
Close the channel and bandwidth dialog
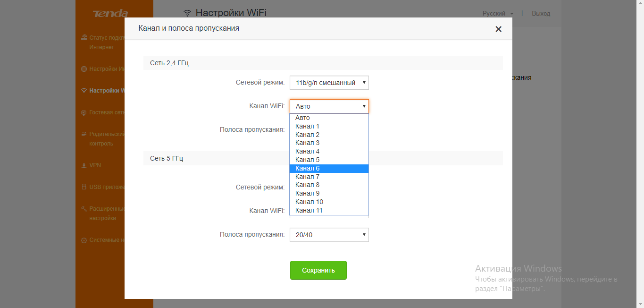(498, 29)
